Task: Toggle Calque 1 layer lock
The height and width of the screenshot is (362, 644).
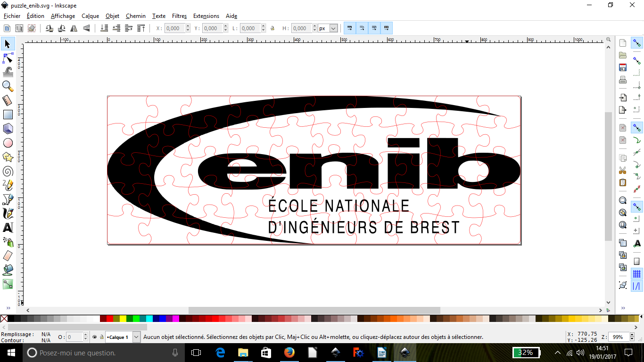Action: pos(101,337)
